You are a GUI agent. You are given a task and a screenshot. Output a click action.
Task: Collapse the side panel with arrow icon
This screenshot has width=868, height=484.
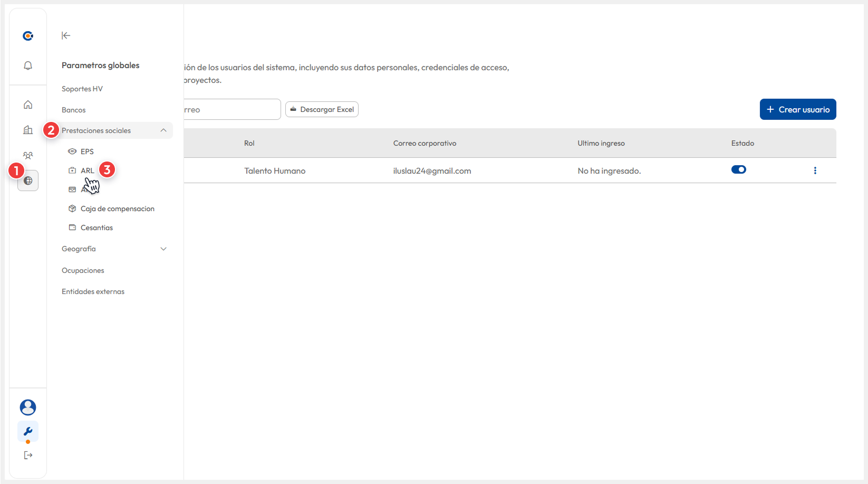tap(66, 35)
